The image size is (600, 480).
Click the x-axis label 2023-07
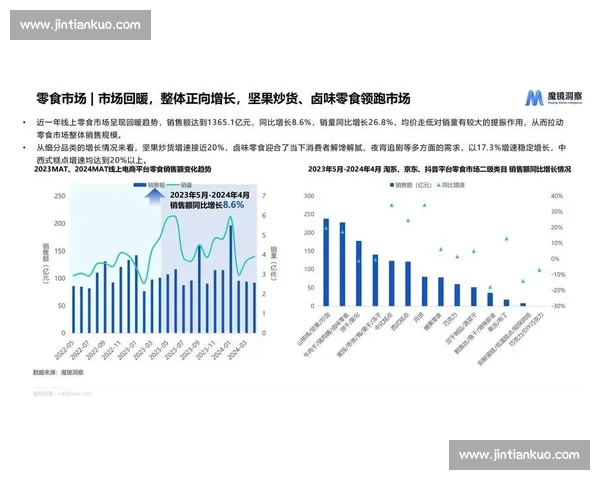174,349
